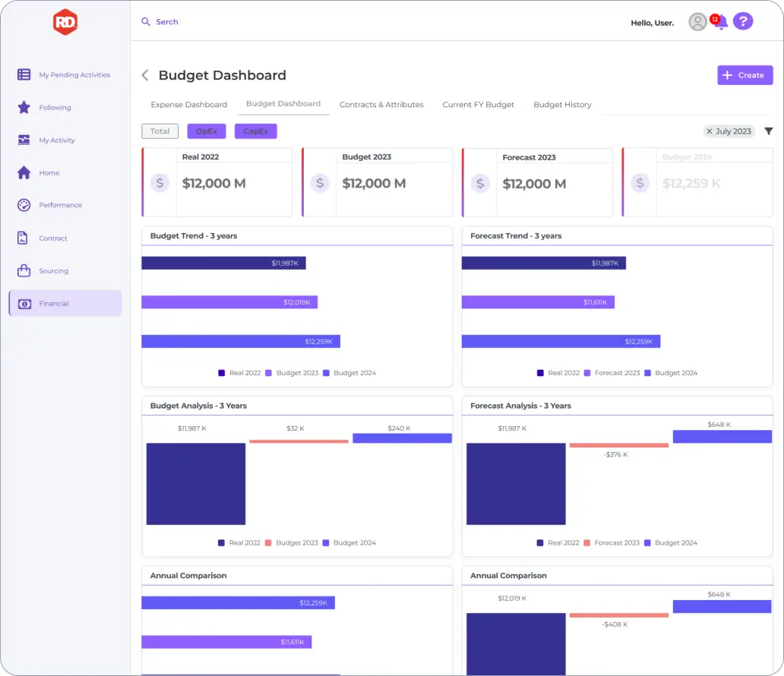The image size is (784, 676).
Task: Click the Forecast Analysis - 3 Years title
Action: tap(520, 406)
